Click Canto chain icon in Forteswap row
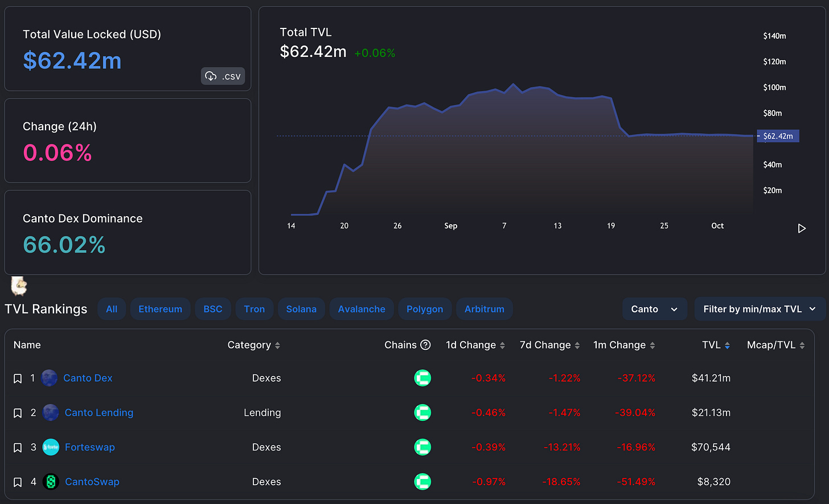829x504 pixels. click(x=422, y=447)
